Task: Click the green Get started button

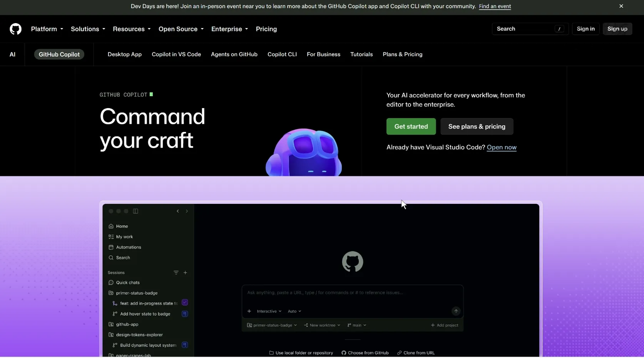Action: pyautogui.click(x=411, y=127)
